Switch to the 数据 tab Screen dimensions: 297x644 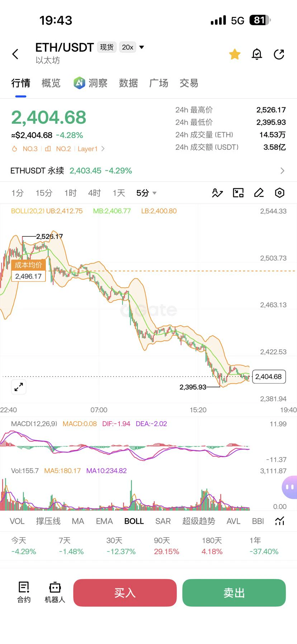pyautogui.click(x=128, y=83)
